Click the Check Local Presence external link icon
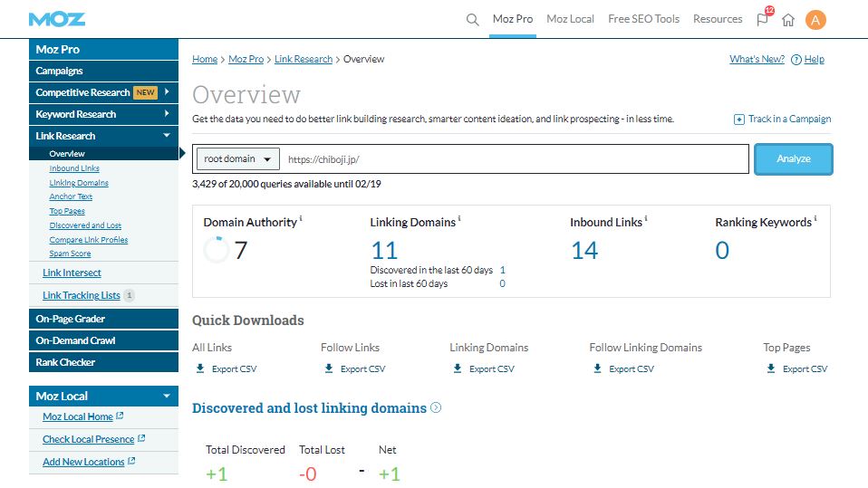This screenshot has width=868, height=488. point(141,438)
